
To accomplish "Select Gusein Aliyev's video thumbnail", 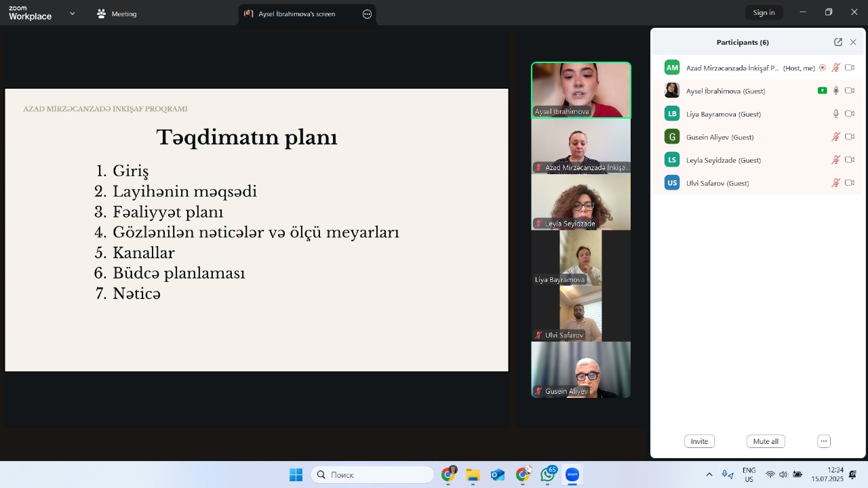I will [580, 369].
